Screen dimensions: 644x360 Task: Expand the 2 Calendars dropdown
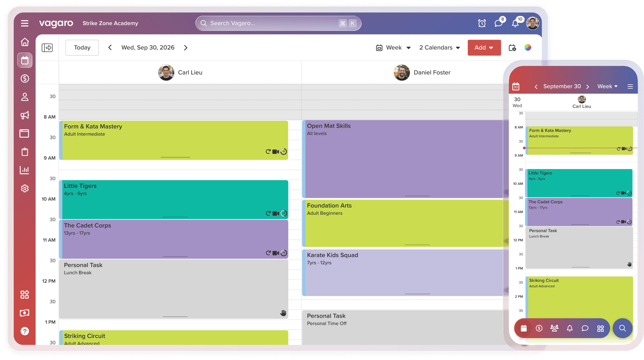tap(439, 48)
